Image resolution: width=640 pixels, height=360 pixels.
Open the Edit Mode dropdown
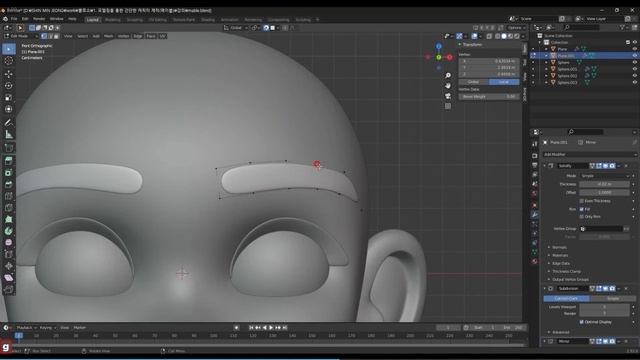point(21,36)
